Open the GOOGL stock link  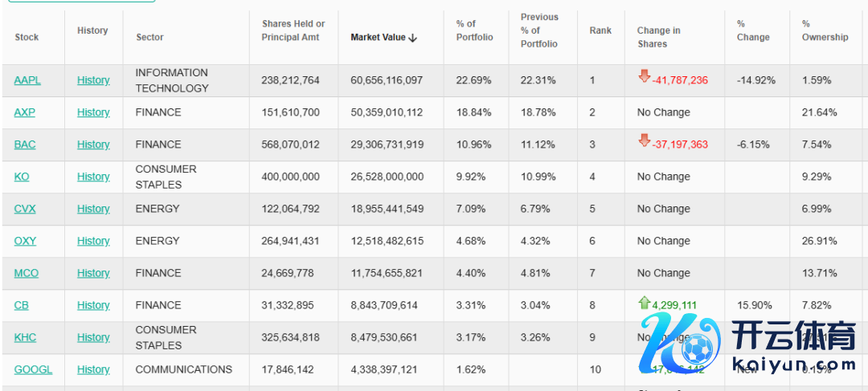[33, 369]
